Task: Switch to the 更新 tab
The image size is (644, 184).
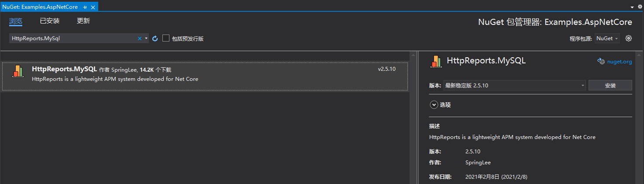Action: pos(83,21)
